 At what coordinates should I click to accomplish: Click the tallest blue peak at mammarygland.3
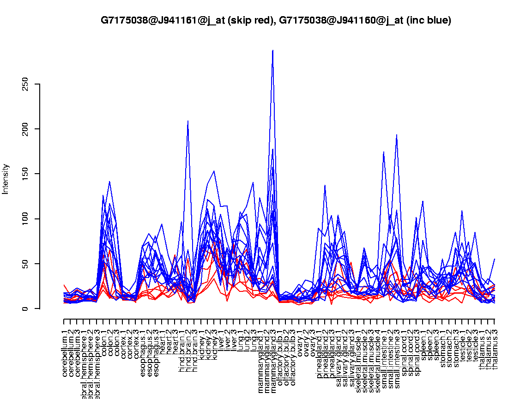[273, 51]
